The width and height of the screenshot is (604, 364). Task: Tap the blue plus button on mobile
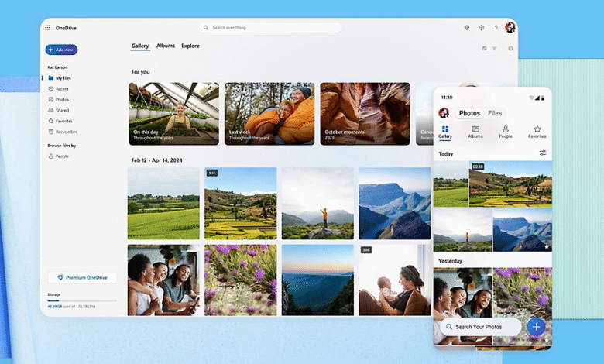(x=535, y=327)
